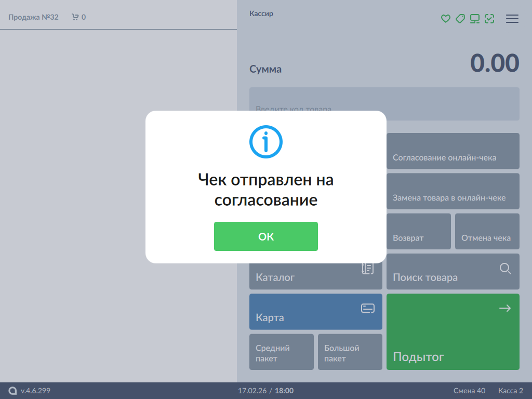Screen dimensions: 532x399
Task: Click the app logo in status bar
Action: pos(13,391)
